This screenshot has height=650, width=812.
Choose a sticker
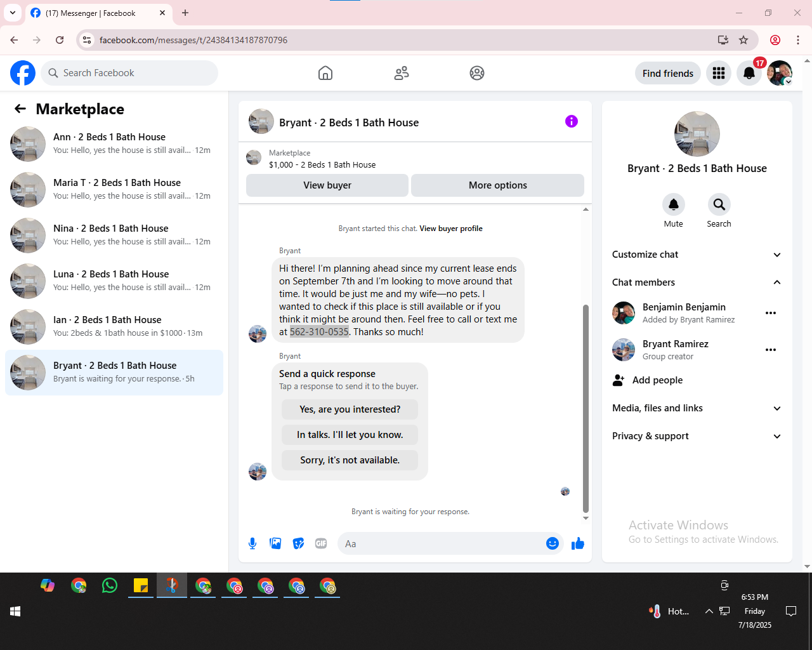(298, 543)
